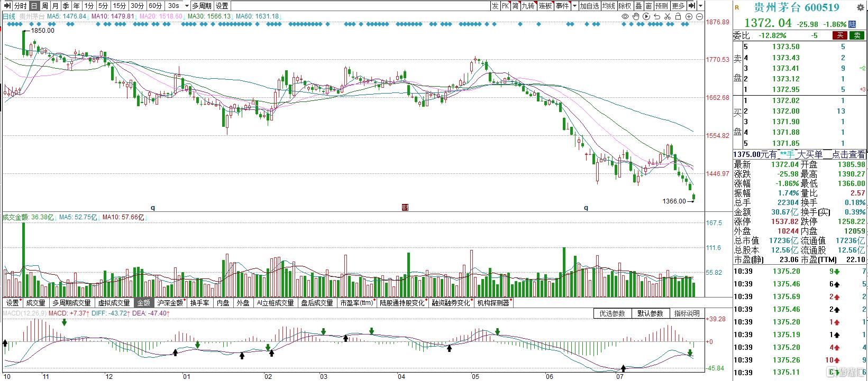Select the 周 weekly period tab

(x=45, y=6)
